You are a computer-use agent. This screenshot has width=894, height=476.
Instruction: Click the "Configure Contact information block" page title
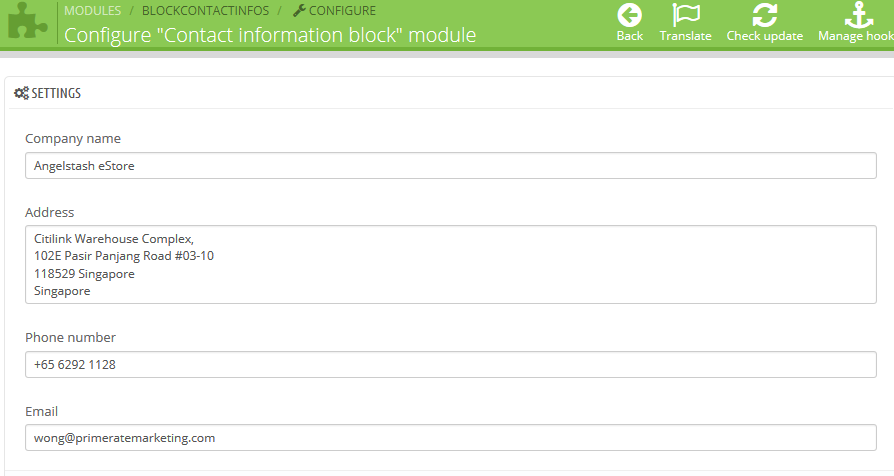pyautogui.click(x=270, y=35)
